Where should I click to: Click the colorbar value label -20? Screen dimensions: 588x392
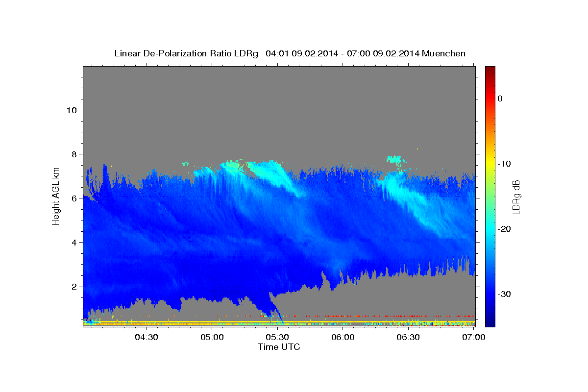click(504, 229)
